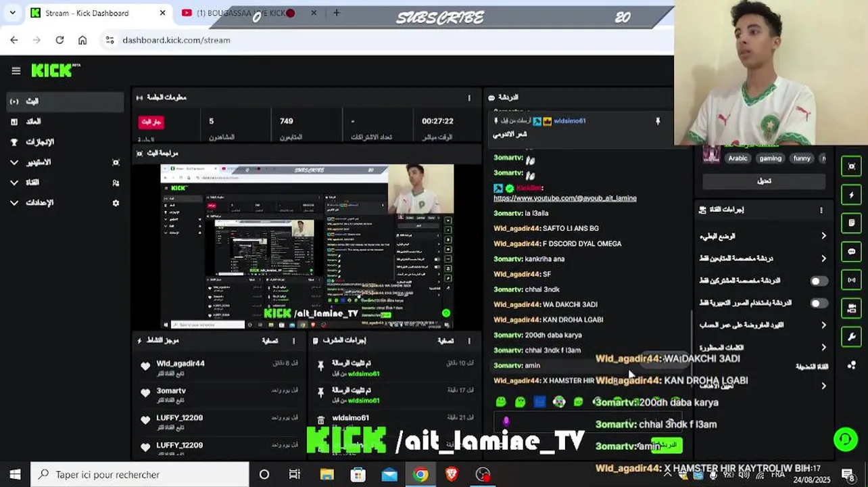Click lightning bolt icon in right rail
The height and width of the screenshot is (487, 868).
click(x=851, y=195)
